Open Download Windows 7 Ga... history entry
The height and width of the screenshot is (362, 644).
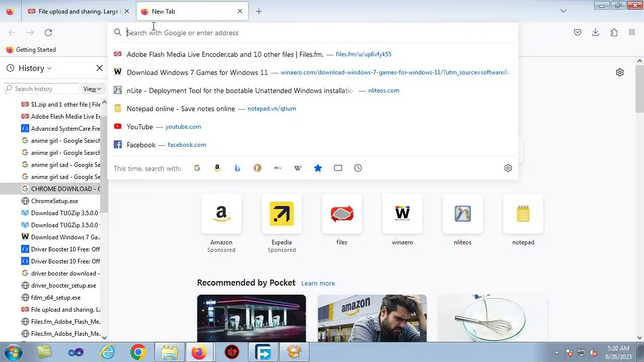tap(60, 237)
